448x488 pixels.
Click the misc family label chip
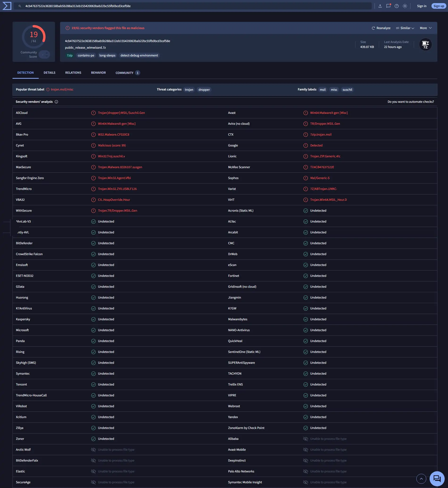coord(334,90)
